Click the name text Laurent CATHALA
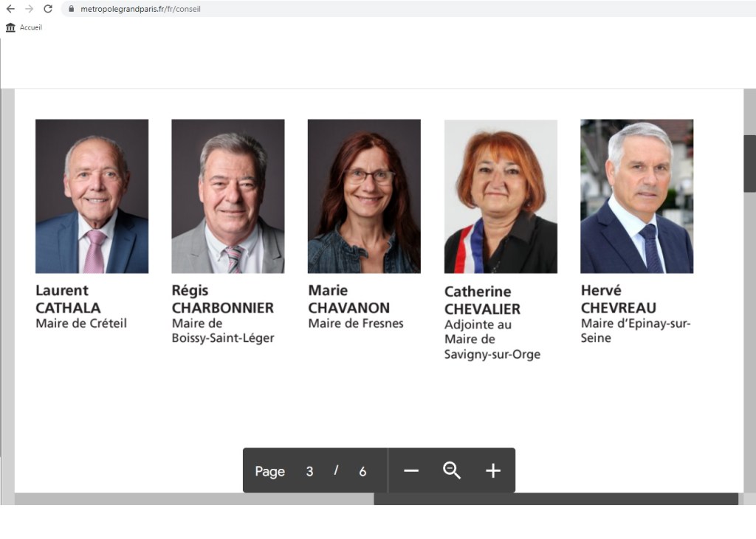The height and width of the screenshot is (539, 756). tap(68, 299)
